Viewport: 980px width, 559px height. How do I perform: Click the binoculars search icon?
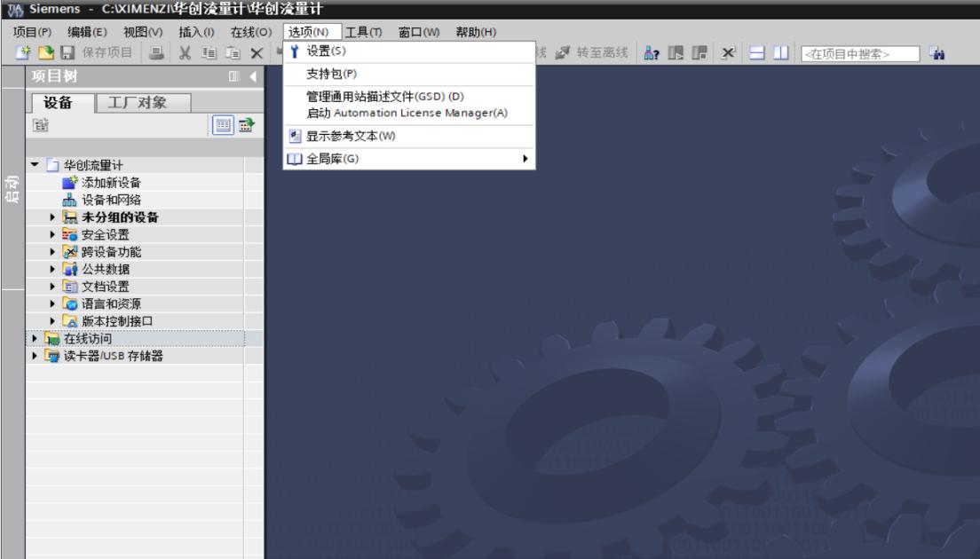click(937, 54)
